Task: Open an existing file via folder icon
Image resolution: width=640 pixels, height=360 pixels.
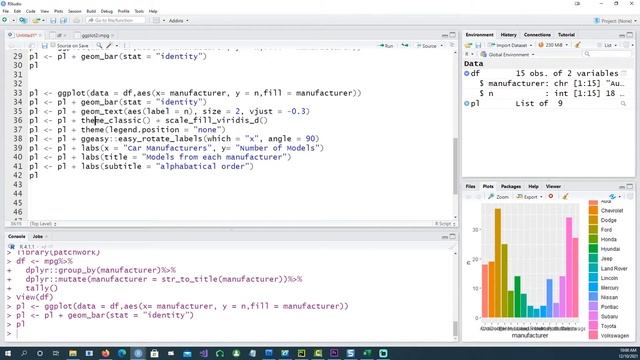Action: [x=36, y=20]
